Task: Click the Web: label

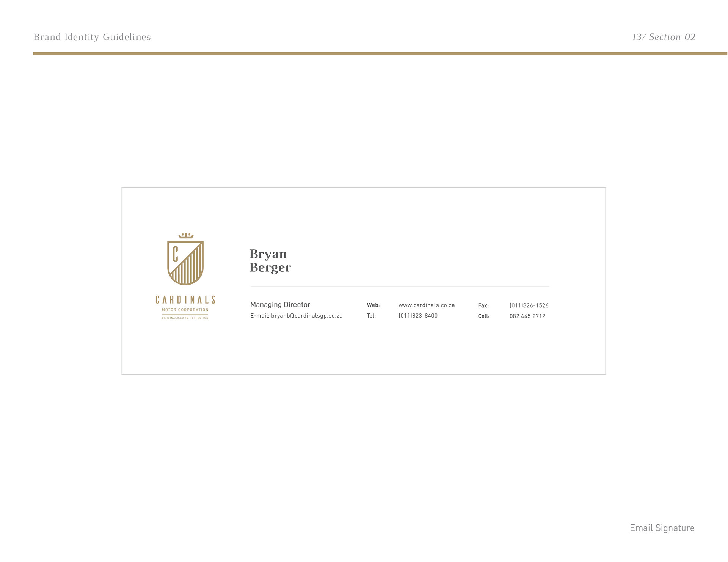Action: coord(373,305)
